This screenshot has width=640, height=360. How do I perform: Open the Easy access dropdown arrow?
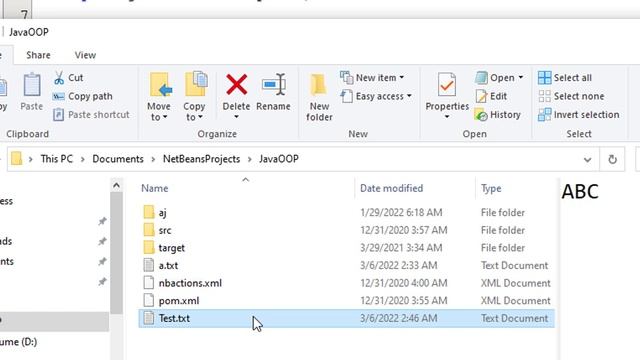(409, 96)
